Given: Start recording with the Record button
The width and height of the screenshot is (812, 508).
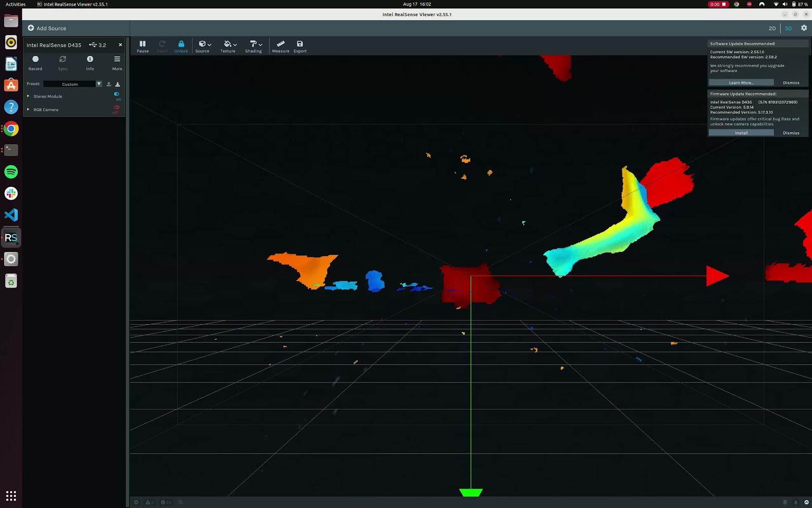Looking at the screenshot, I should 36,63.
